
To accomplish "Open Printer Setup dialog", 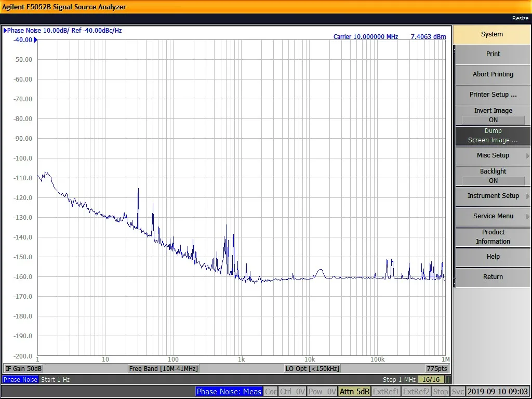I will [493, 95].
